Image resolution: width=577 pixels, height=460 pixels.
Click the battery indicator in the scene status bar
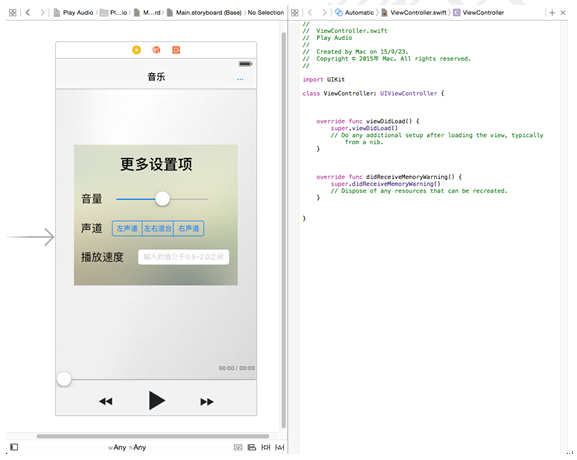(x=245, y=64)
